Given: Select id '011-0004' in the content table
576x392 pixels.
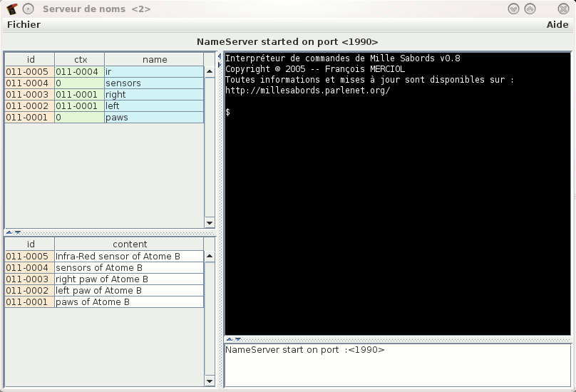Looking at the screenshot, I should point(30,267).
